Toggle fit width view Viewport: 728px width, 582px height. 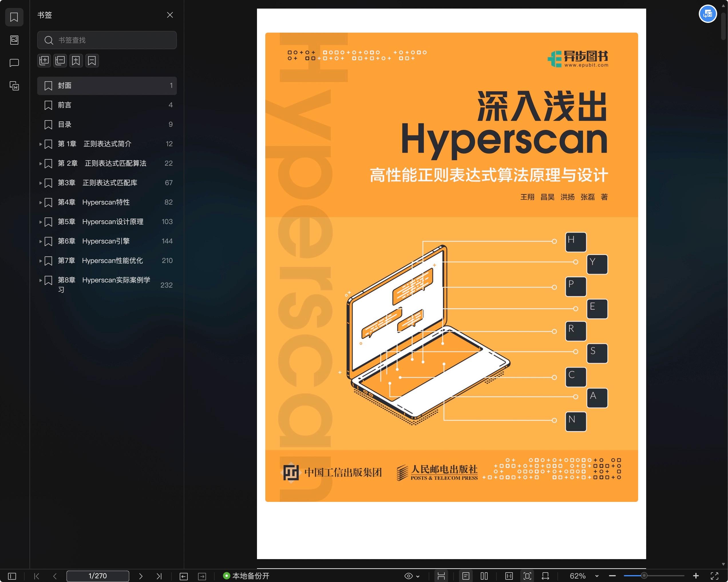coord(545,576)
